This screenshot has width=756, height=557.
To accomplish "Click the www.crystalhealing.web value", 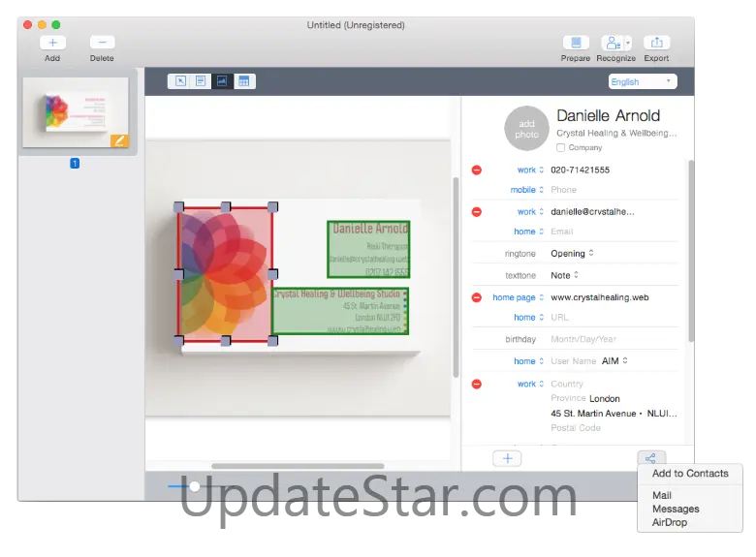I will [600, 297].
